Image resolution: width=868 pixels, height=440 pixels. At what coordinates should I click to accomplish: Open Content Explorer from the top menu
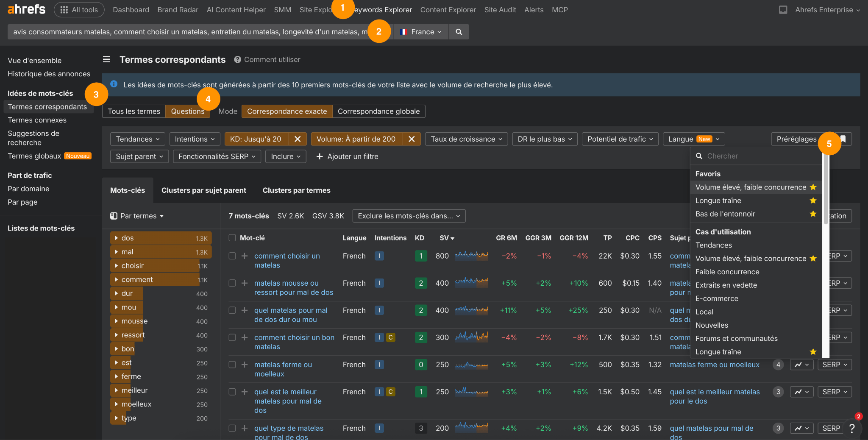pos(448,9)
